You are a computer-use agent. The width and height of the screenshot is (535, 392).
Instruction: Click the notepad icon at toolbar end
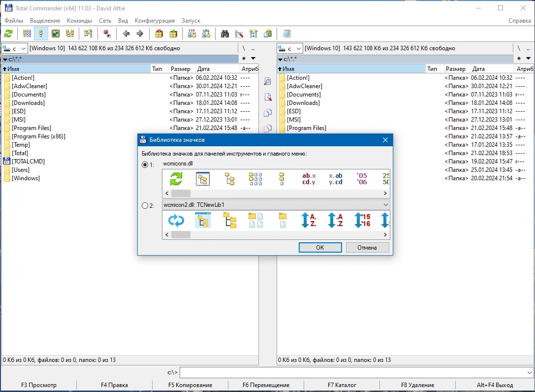click(x=286, y=33)
